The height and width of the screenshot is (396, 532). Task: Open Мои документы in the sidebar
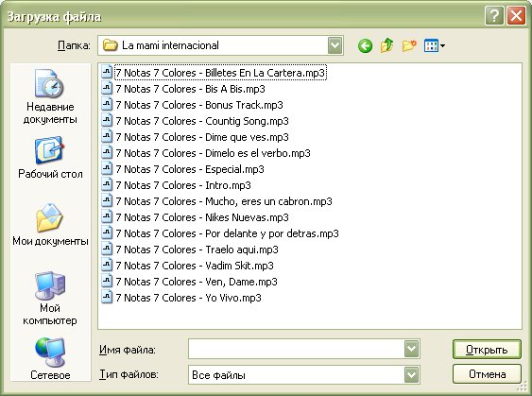tap(50, 225)
